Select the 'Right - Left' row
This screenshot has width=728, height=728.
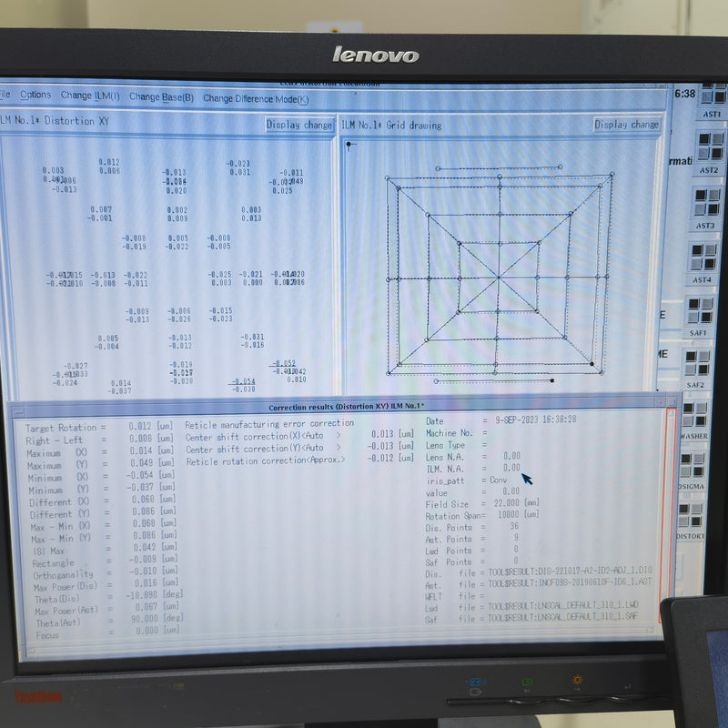coord(99,440)
